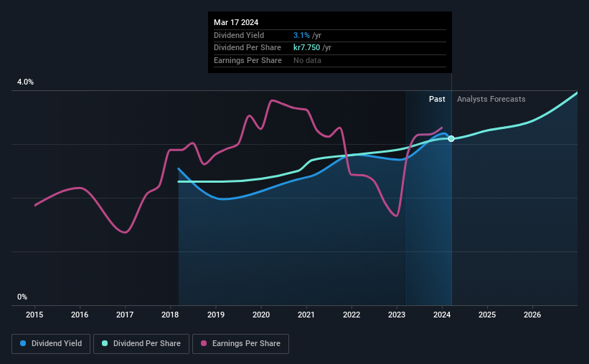This screenshot has width=589, height=364.
Task: Click the tooltip Dividend Yield row label
Action: click(x=239, y=35)
